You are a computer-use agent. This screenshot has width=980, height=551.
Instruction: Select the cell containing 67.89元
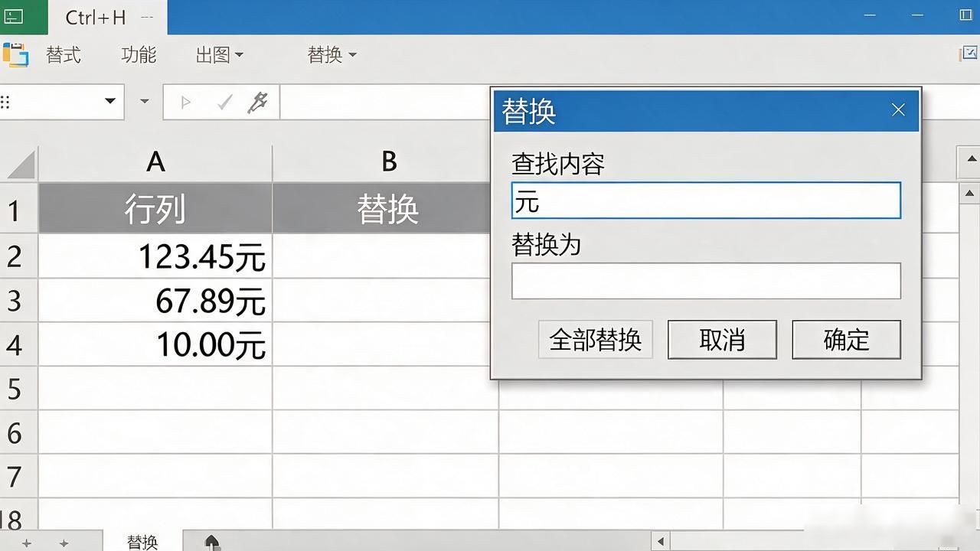coord(155,301)
